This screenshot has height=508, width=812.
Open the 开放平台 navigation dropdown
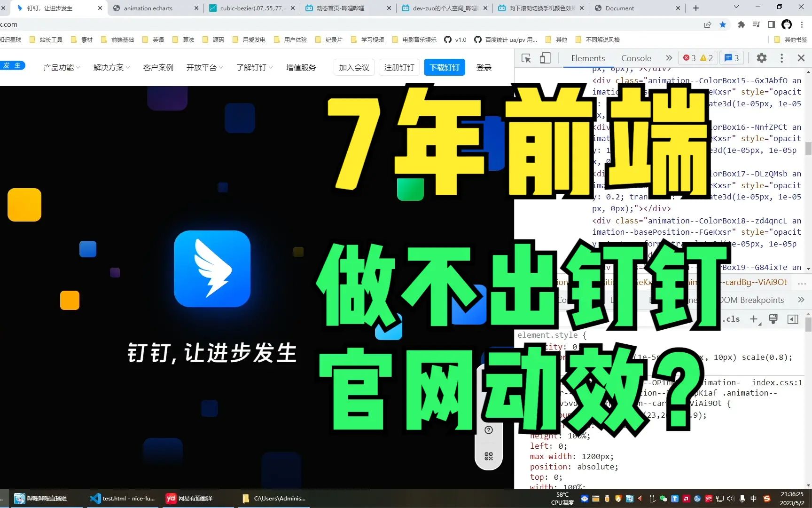pos(204,68)
